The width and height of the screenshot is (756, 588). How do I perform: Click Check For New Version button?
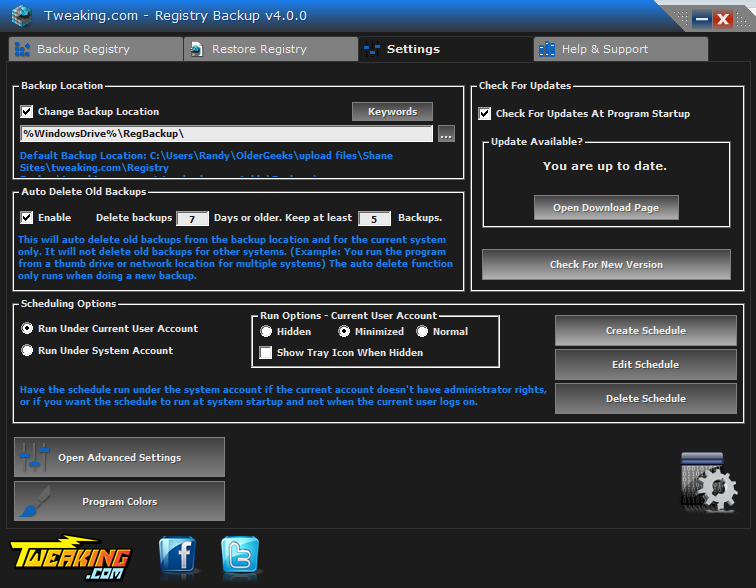click(606, 264)
